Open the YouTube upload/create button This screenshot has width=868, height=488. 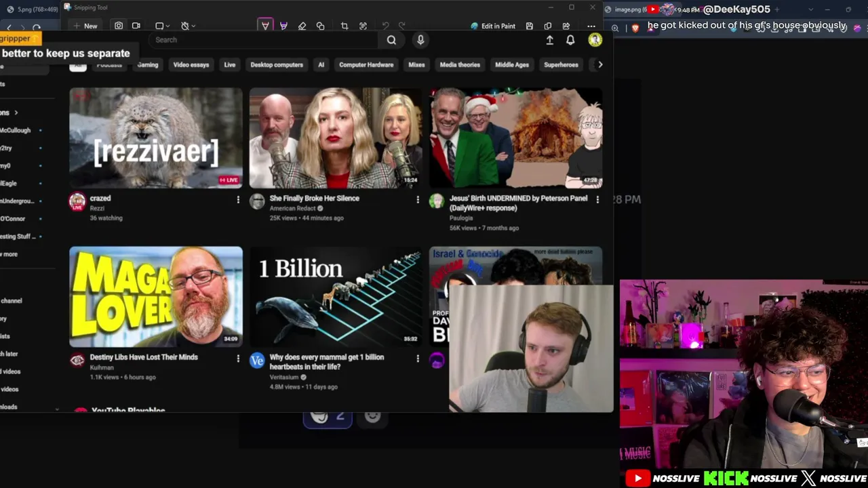(x=550, y=40)
